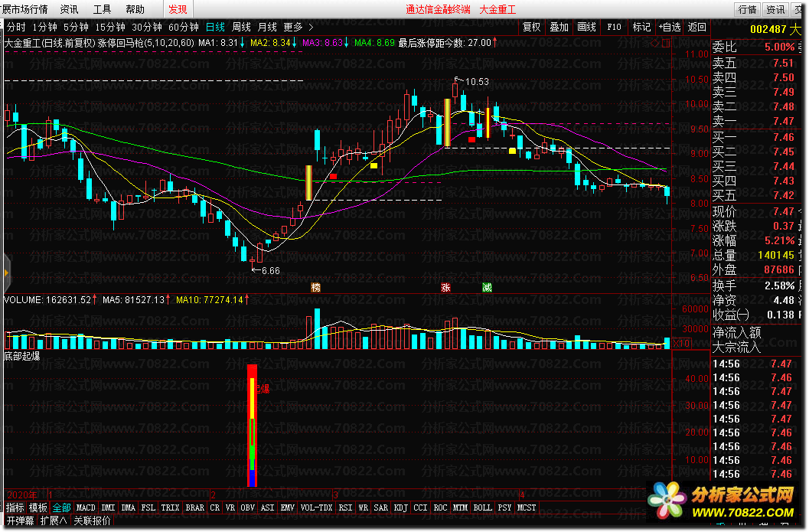This screenshot has width=809, height=532.
Task: Select the 模板 tab at bottom
Action: [38, 508]
